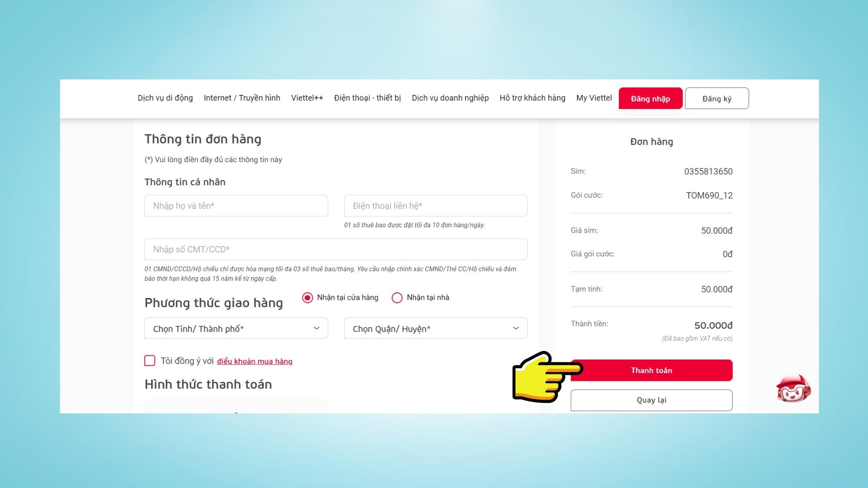
Task: Click the 'Hình thức thanh toán' heading
Action: (x=208, y=384)
